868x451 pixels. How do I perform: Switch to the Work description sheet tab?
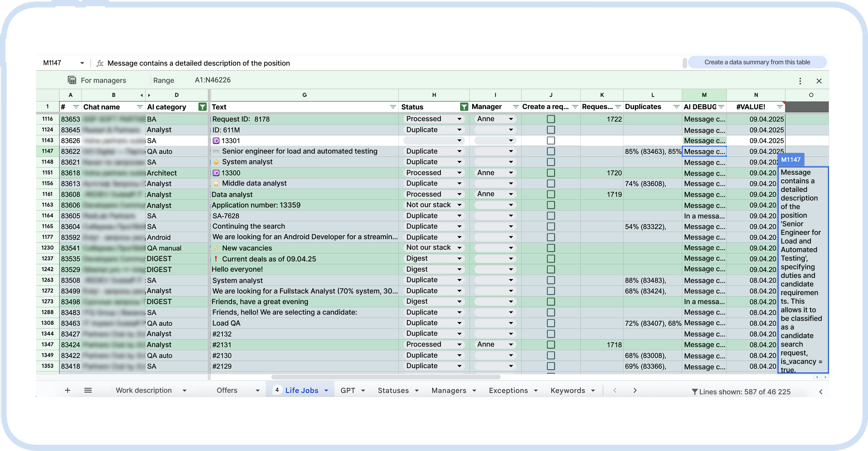click(144, 390)
